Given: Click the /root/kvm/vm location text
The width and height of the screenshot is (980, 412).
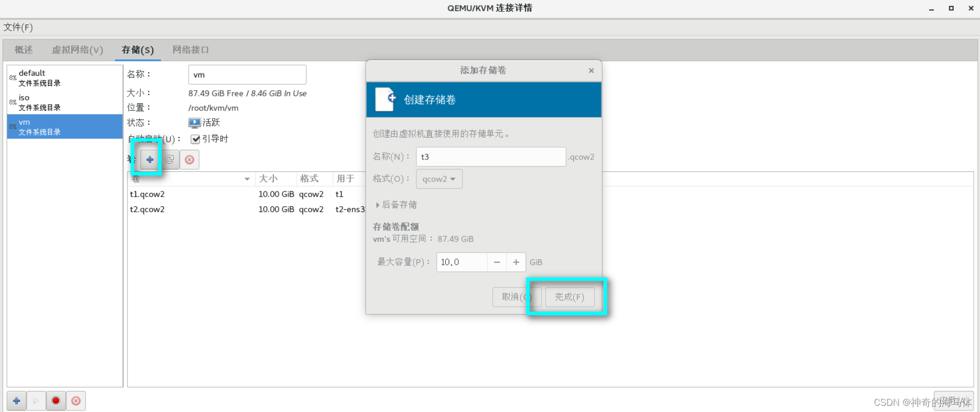Looking at the screenshot, I should [213, 108].
